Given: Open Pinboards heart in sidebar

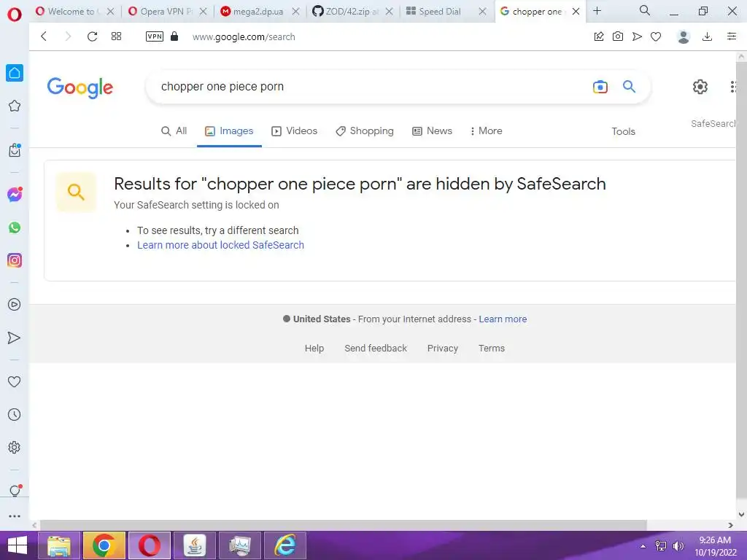Looking at the screenshot, I should click(15, 381).
